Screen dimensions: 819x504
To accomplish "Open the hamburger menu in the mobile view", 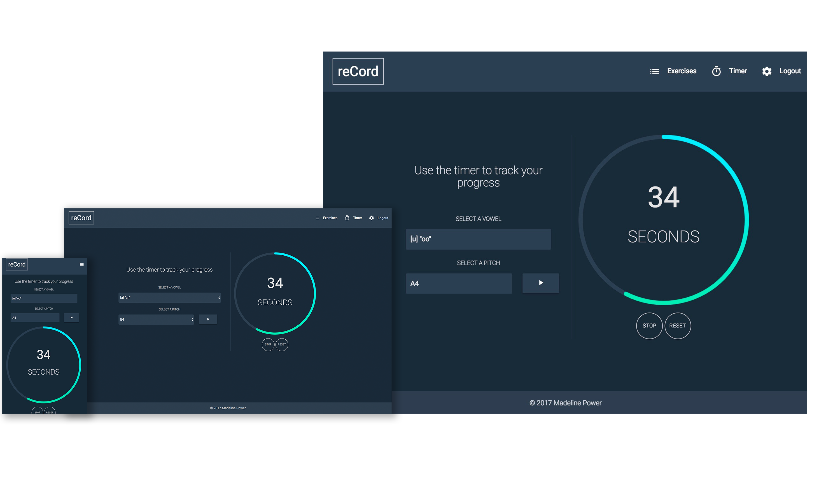I will [82, 265].
